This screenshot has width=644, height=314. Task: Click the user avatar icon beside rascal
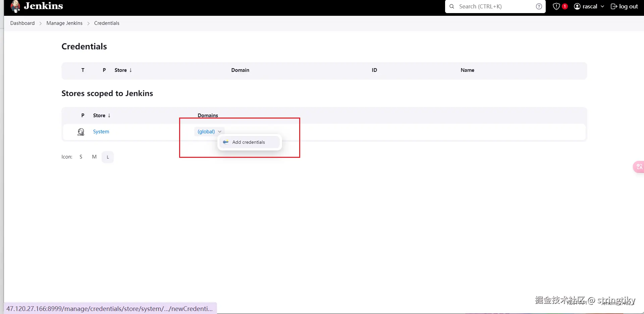pyautogui.click(x=577, y=6)
